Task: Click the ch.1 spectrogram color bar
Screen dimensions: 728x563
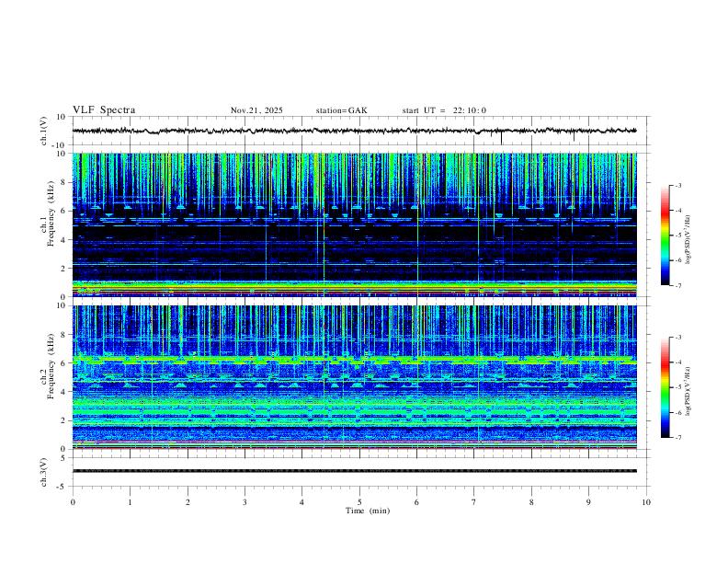Action: point(665,236)
